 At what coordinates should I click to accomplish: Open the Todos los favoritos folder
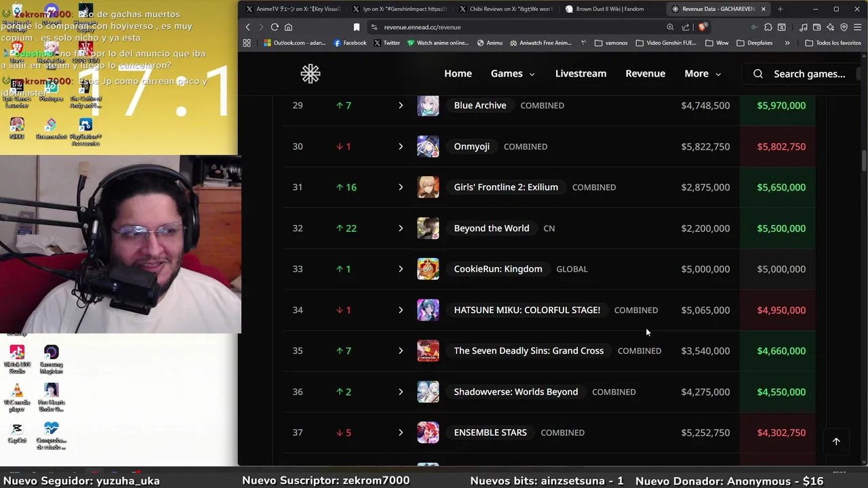point(833,43)
